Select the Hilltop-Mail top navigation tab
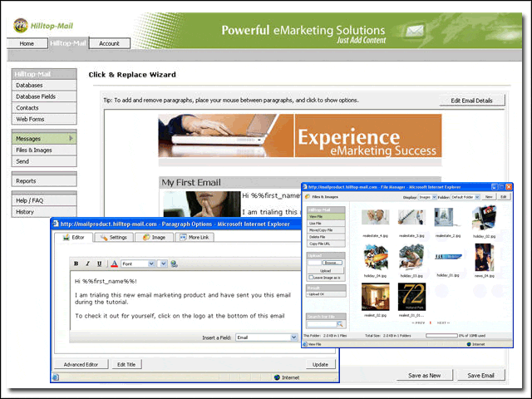The height and width of the screenshot is (399, 532). pyautogui.click(x=68, y=43)
